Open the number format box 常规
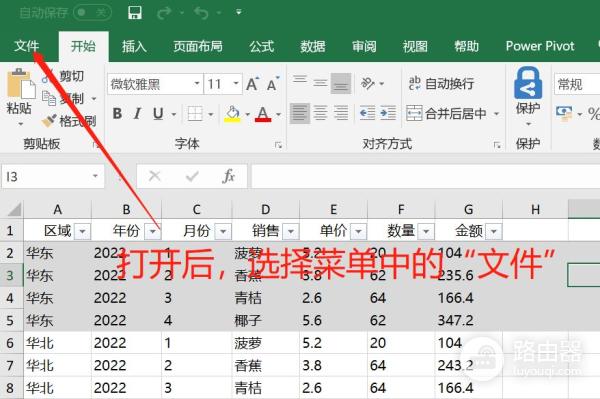 point(577,84)
